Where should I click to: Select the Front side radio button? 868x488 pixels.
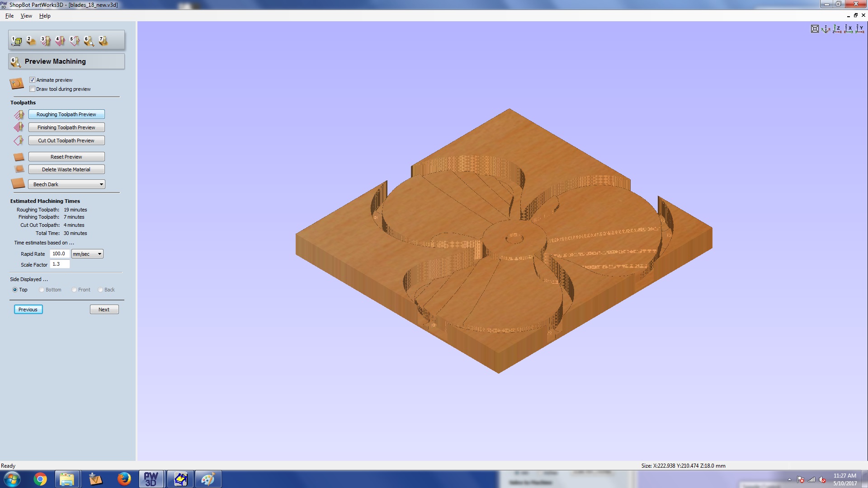pos(74,290)
